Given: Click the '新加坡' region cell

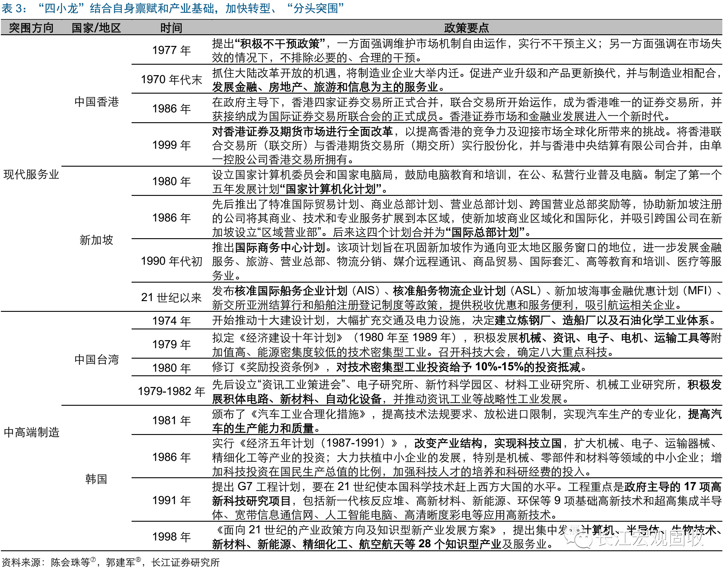Looking at the screenshot, I should click(96, 240).
